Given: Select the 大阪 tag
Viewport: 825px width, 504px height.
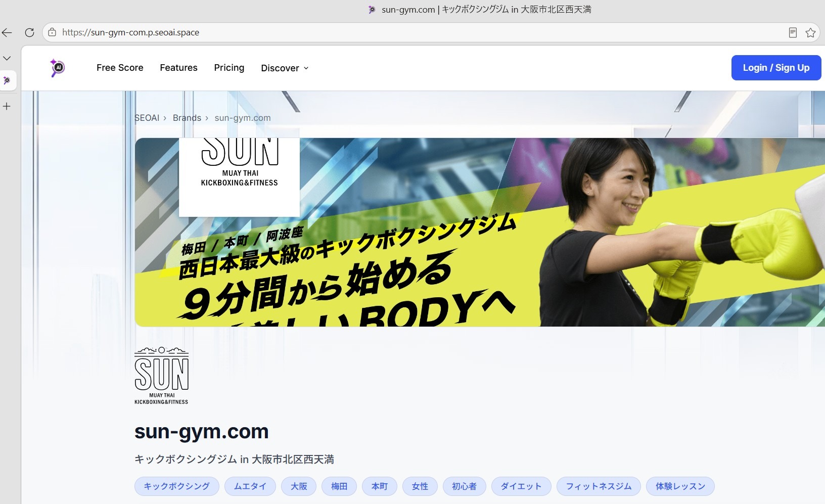Looking at the screenshot, I should coord(299,486).
